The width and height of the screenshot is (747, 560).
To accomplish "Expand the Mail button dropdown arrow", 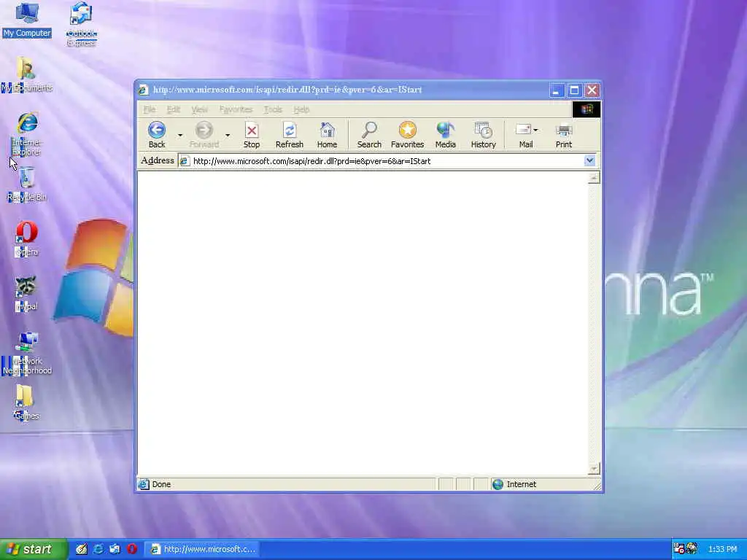I will tap(536, 130).
